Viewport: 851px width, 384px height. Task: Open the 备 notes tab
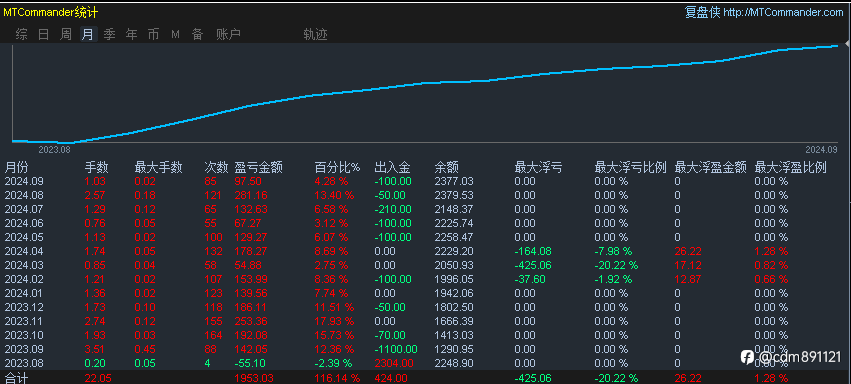[x=197, y=35]
